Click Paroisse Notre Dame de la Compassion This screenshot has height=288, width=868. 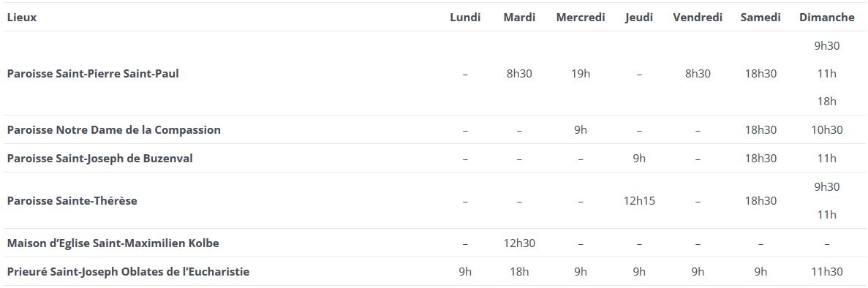coord(113,130)
